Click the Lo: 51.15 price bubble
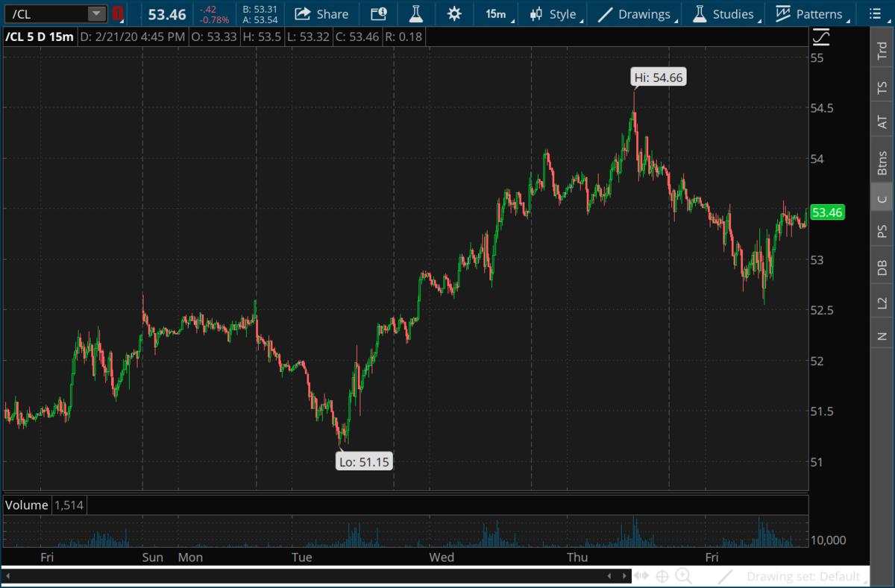 [x=365, y=462]
